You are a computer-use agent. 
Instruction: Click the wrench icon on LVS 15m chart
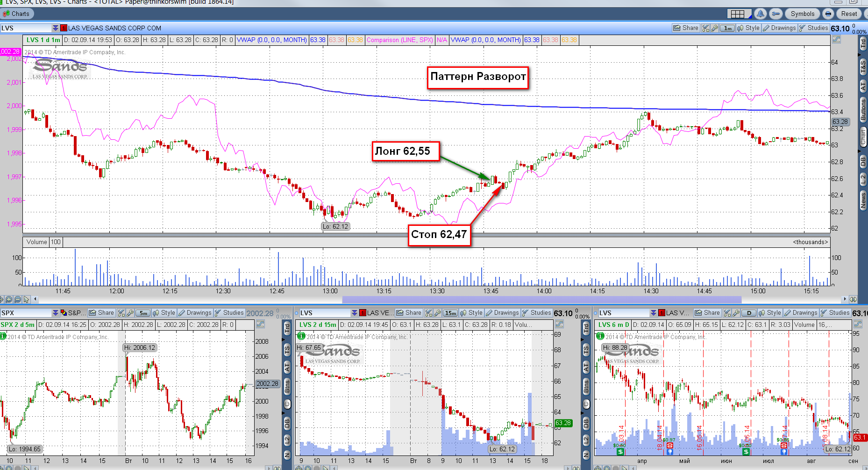(438, 313)
